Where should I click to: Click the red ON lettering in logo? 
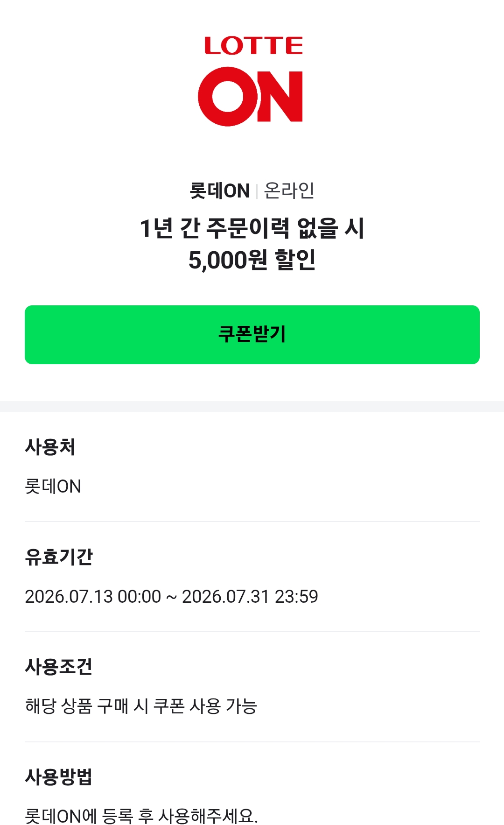point(251,97)
